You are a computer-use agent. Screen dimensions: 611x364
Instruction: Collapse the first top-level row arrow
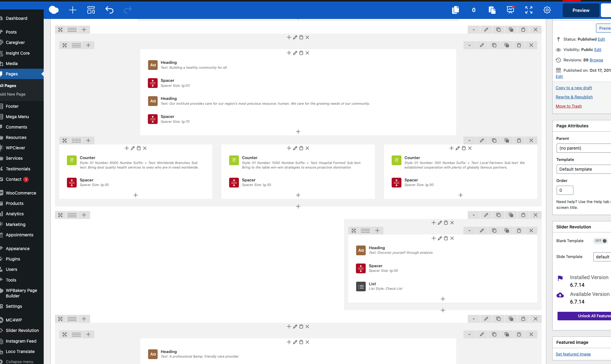[x=474, y=30]
